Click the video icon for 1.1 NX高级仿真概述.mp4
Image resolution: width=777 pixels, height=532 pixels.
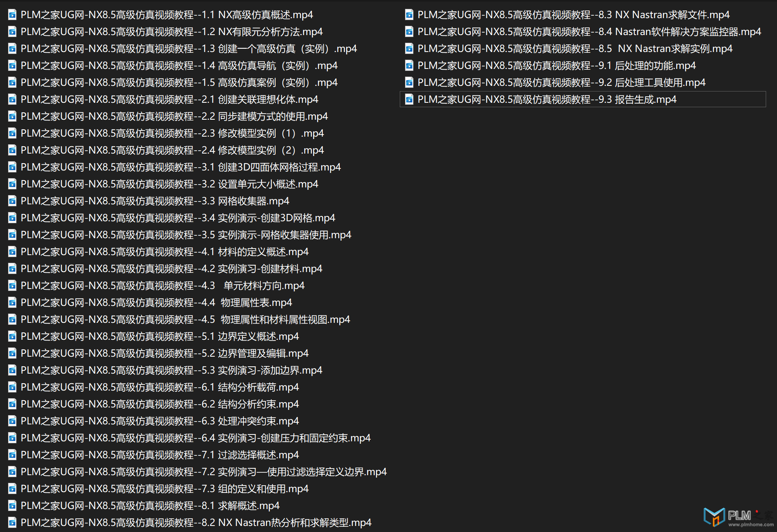point(12,15)
